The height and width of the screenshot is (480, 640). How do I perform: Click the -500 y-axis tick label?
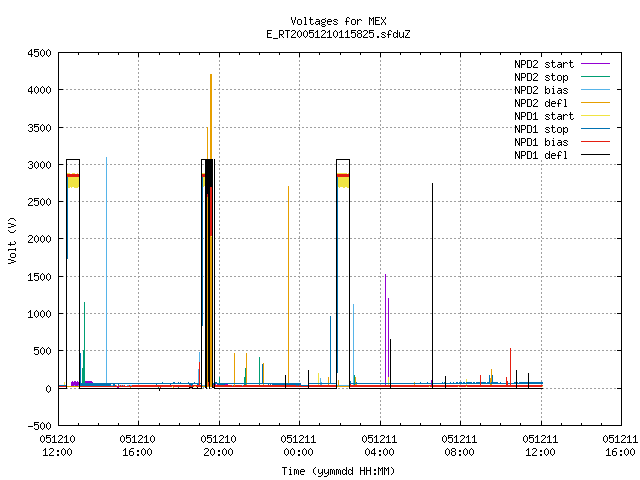pos(40,426)
